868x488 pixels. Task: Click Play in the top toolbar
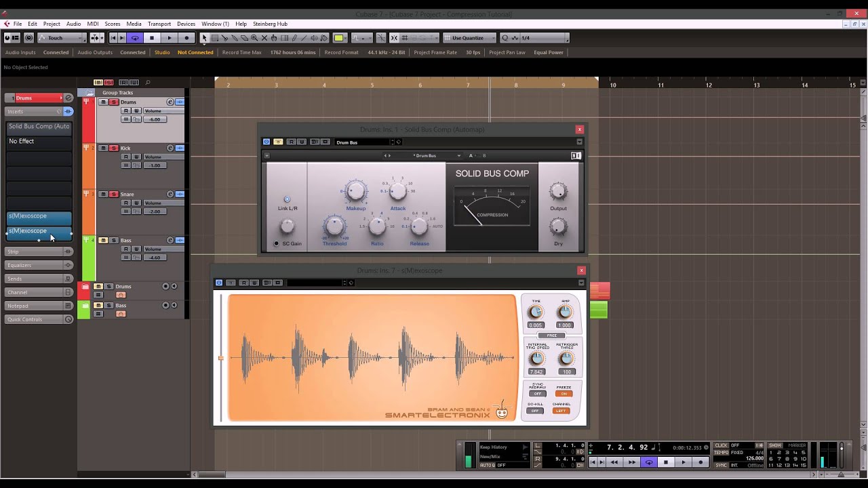click(x=170, y=38)
